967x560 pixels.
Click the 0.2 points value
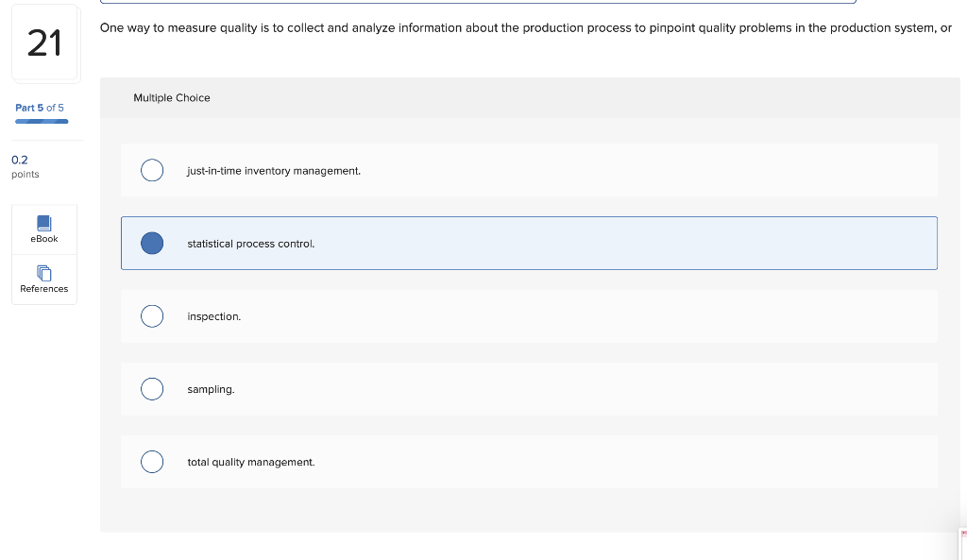20,161
